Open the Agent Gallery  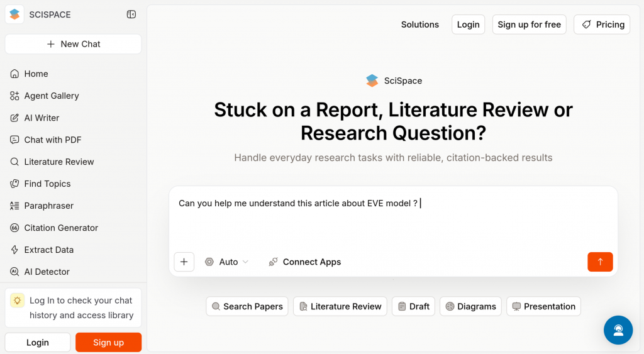[51, 96]
